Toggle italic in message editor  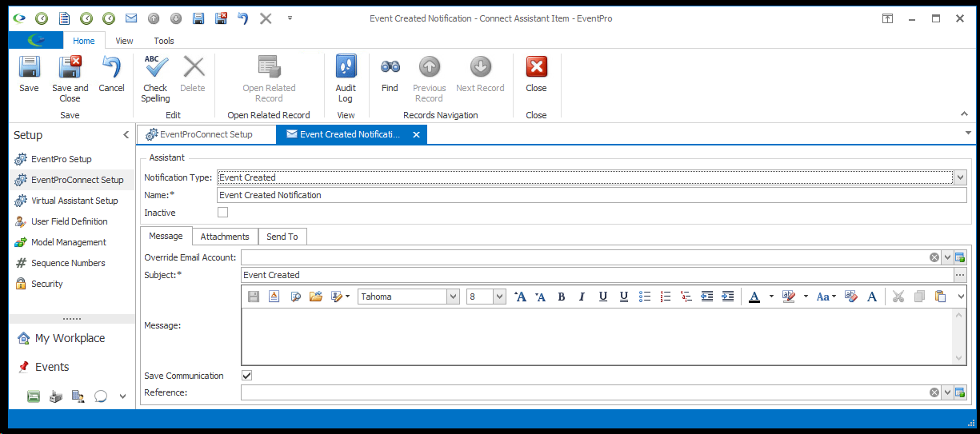point(582,297)
